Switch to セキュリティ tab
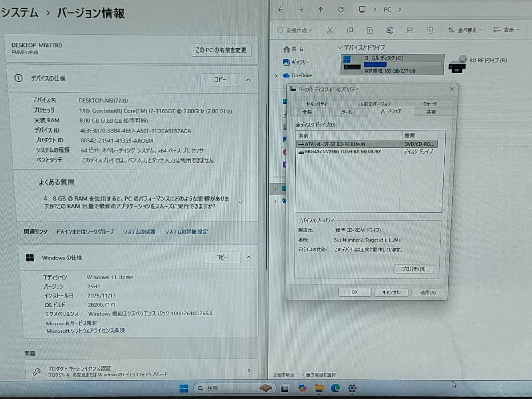532x399 pixels. 317,104
